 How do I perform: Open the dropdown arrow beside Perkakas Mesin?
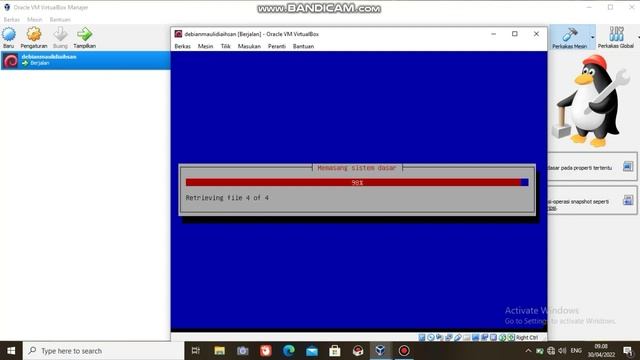[592, 37]
